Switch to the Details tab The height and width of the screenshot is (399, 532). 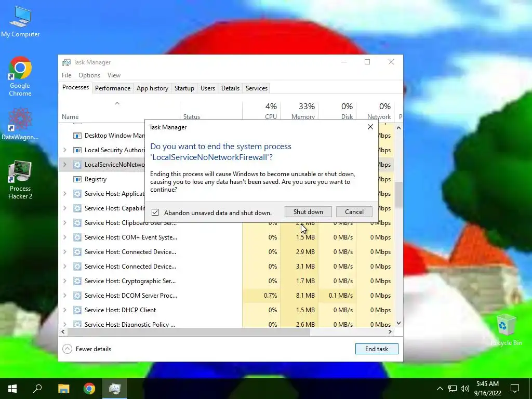pos(230,88)
